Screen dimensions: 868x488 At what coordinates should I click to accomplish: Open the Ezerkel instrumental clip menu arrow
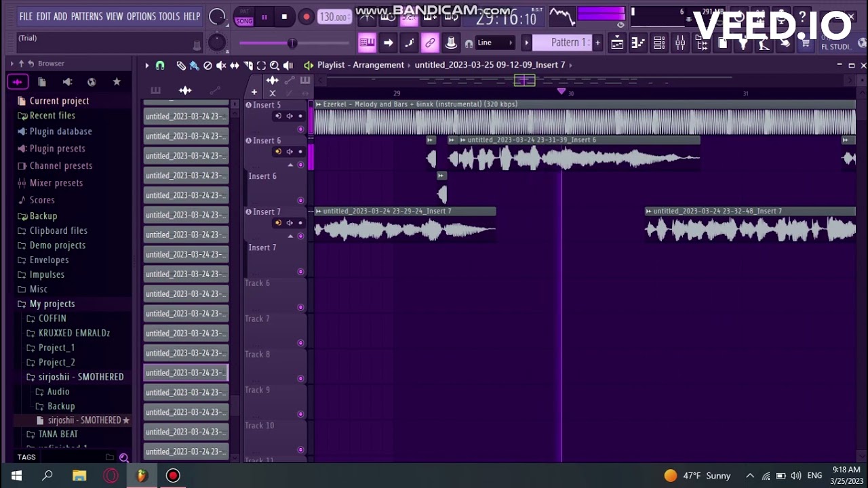[x=319, y=104]
